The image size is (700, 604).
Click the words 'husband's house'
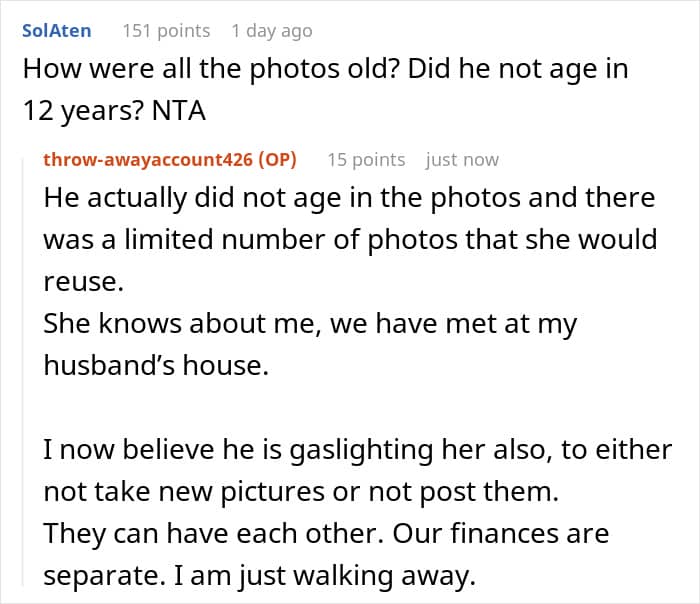(156, 366)
